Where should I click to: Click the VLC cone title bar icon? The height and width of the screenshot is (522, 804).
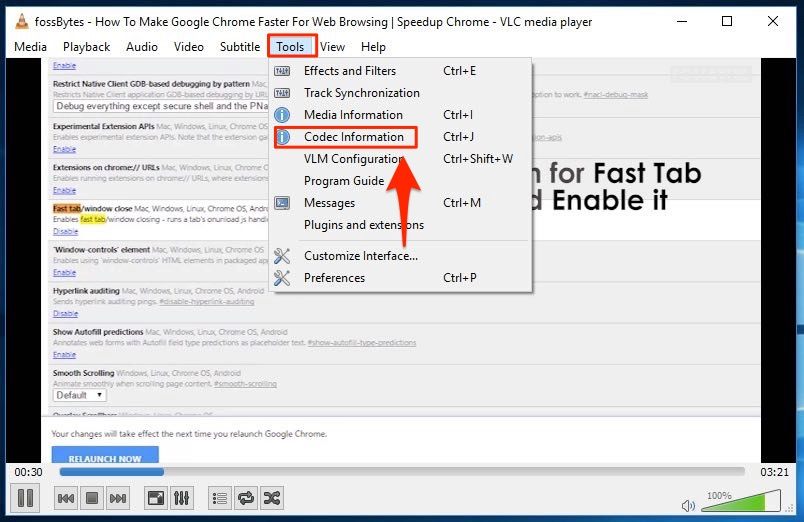pyautogui.click(x=21, y=21)
